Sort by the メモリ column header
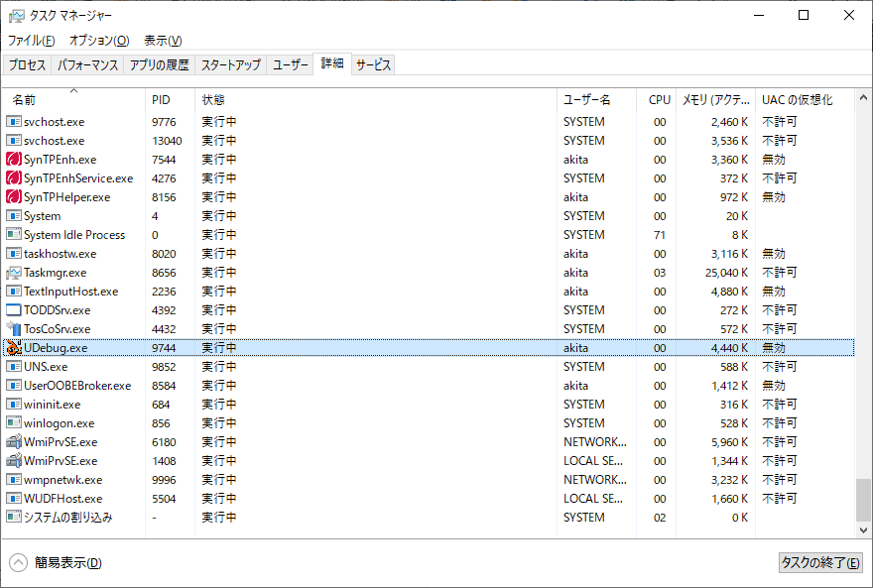This screenshot has width=873, height=588. point(715,99)
